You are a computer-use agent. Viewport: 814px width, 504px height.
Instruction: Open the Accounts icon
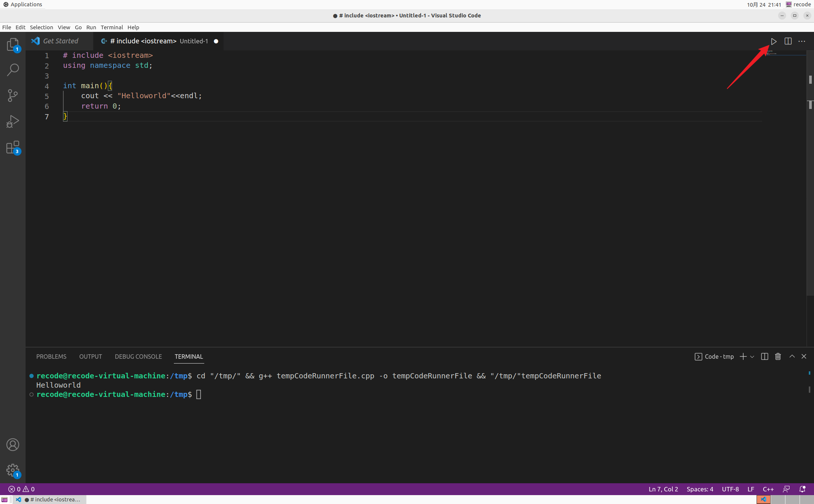pos(13,444)
